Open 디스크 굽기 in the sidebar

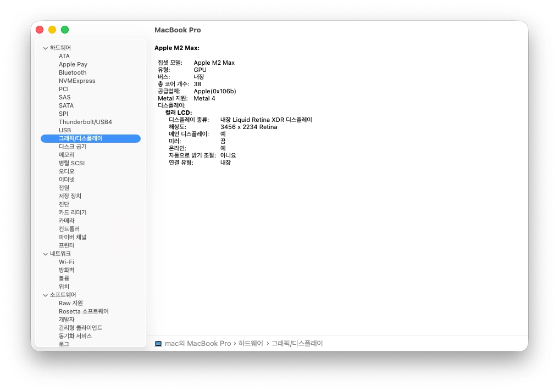point(73,147)
